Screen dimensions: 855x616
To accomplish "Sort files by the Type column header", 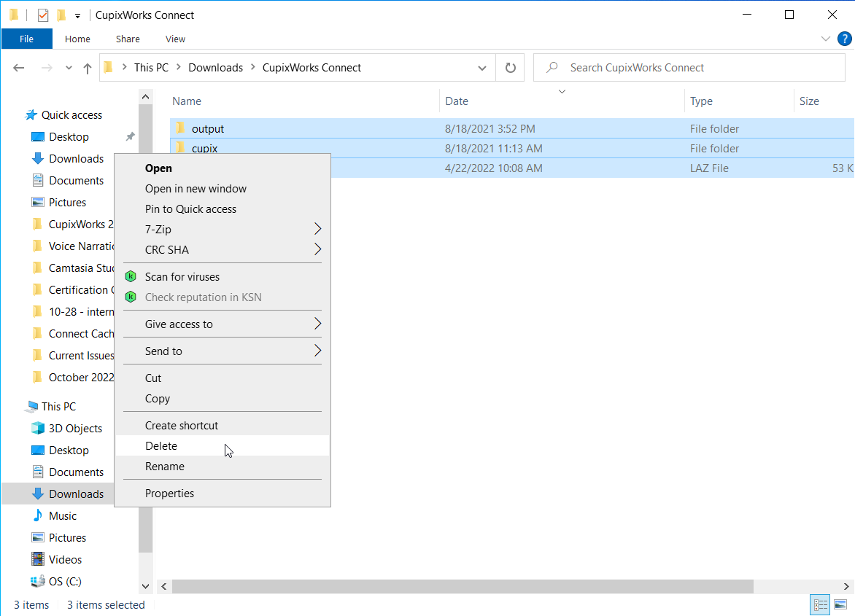I will tap(739, 101).
